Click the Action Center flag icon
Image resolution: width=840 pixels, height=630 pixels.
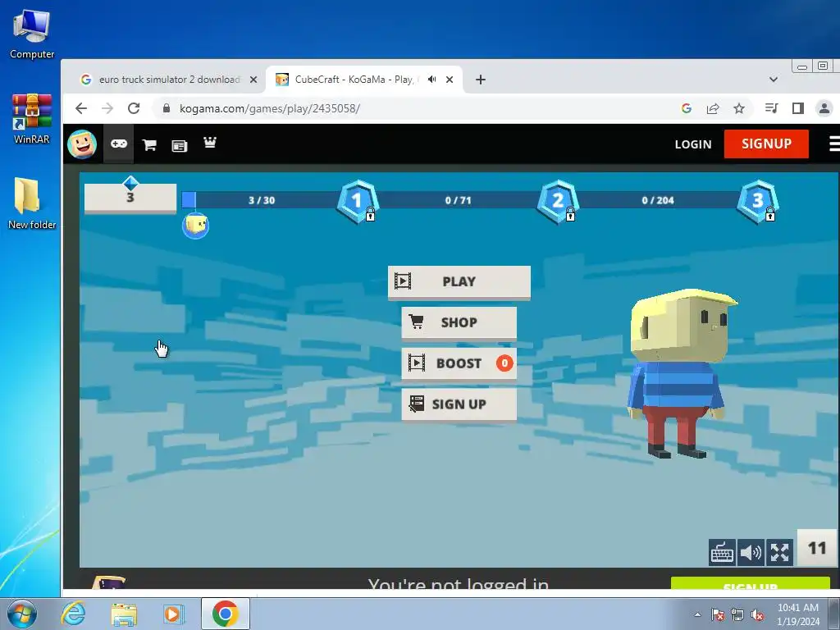pos(717,614)
